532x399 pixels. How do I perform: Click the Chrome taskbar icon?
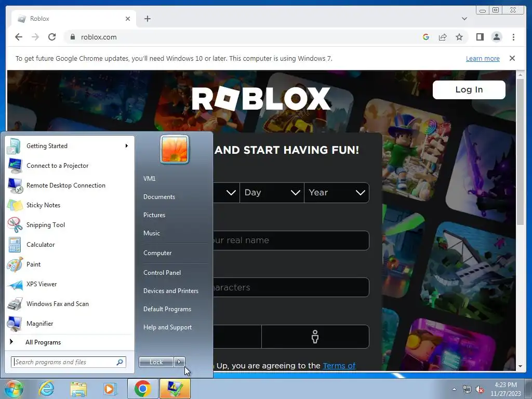pyautogui.click(x=142, y=389)
